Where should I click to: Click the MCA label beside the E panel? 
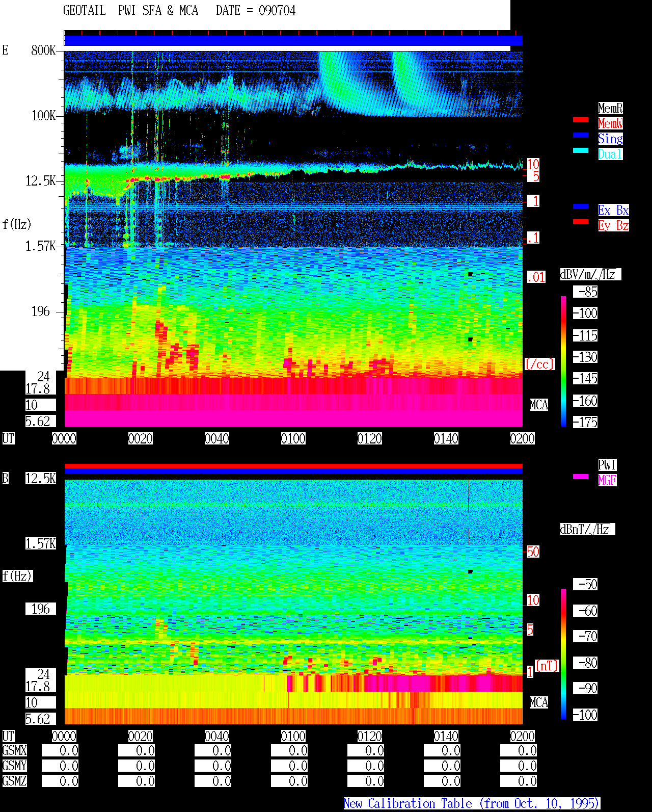pyautogui.click(x=539, y=405)
